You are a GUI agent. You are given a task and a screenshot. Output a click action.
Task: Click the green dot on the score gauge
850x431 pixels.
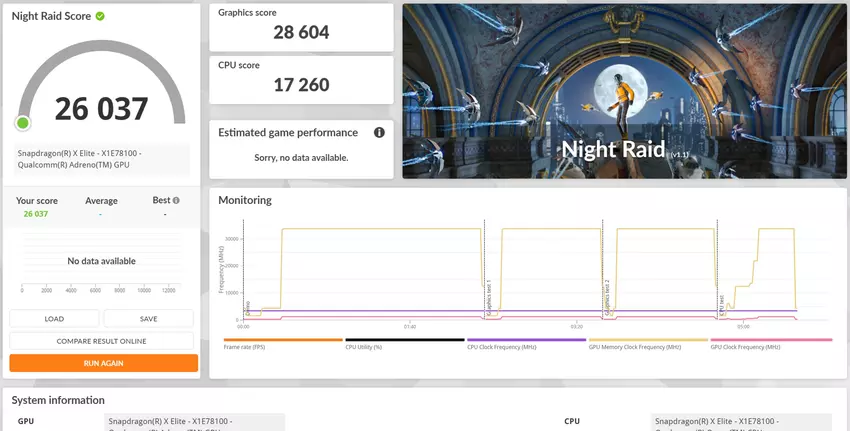pos(22,123)
